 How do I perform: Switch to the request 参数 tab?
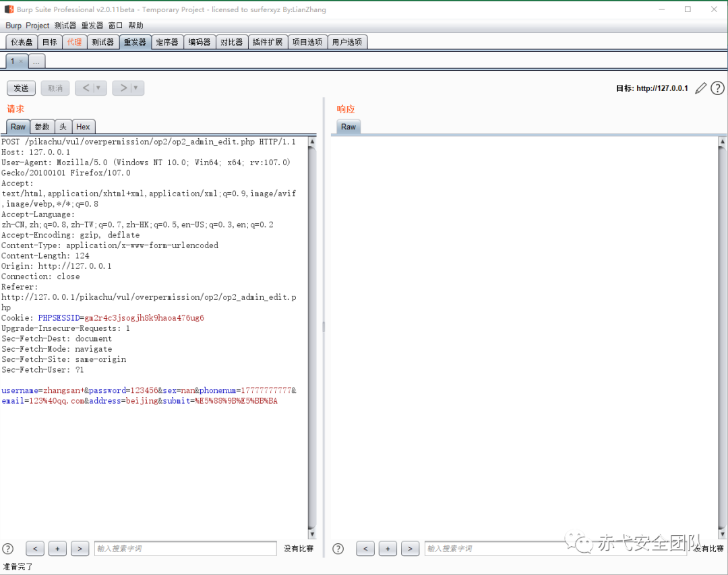pyautogui.click(x=42, y=127)
